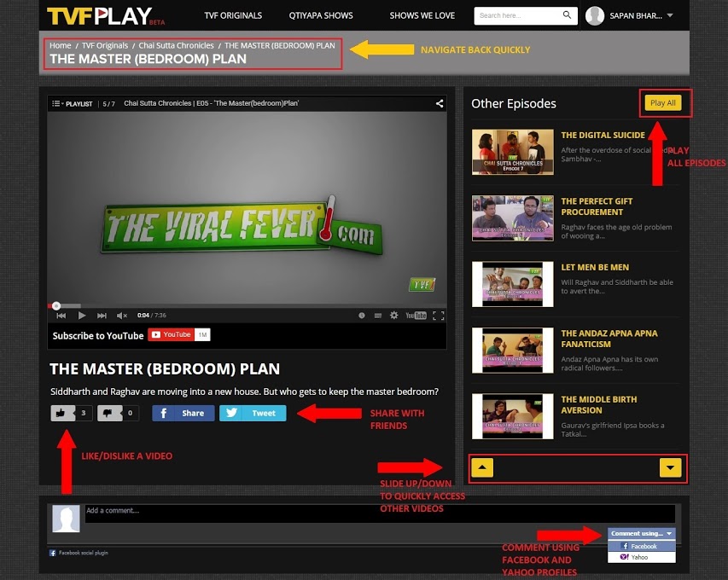Open The Digital Suicide episode thumbnail

pyautogui.click(x=513, y=152)
